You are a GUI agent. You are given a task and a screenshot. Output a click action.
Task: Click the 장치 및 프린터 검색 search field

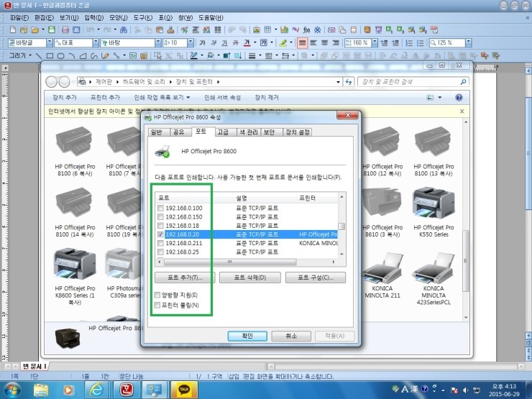pyautogui.click(x=410, y=82)
